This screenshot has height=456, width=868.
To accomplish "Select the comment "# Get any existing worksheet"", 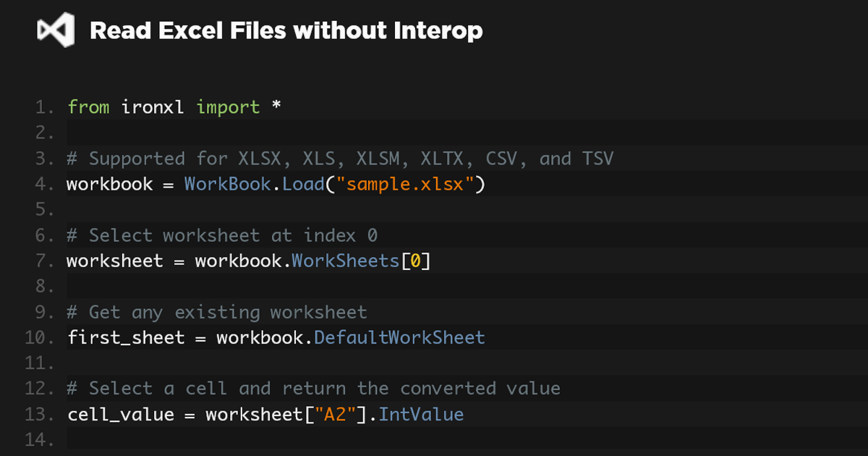I will [x=217, y=312].
